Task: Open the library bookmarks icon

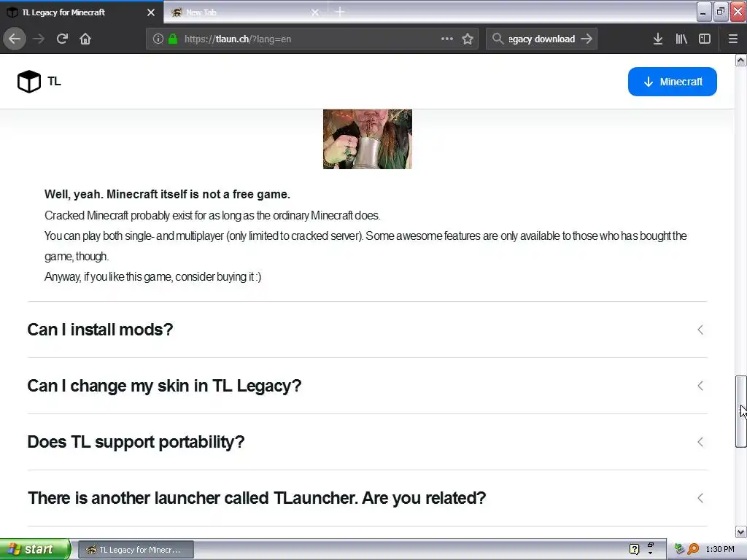Action: coord(681,39)
